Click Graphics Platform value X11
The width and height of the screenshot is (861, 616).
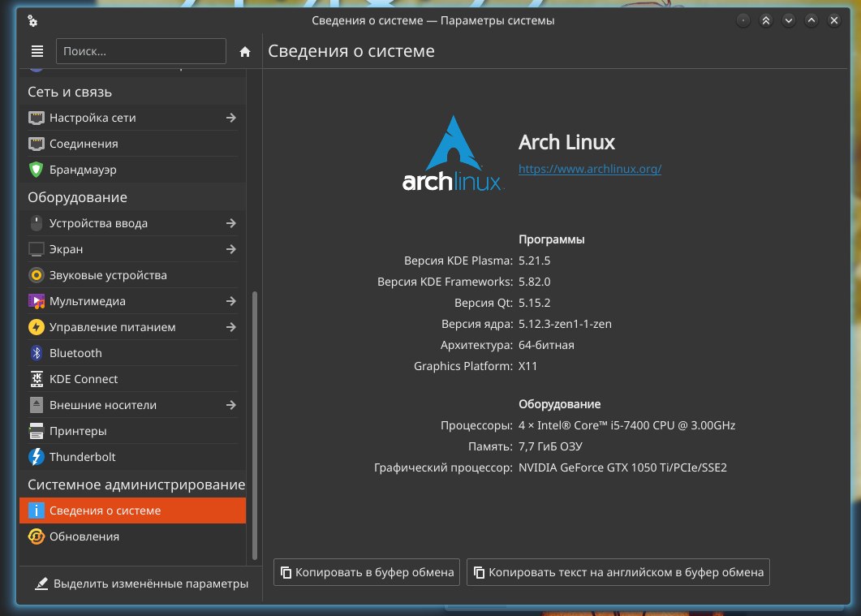click(x=527, y=366)
